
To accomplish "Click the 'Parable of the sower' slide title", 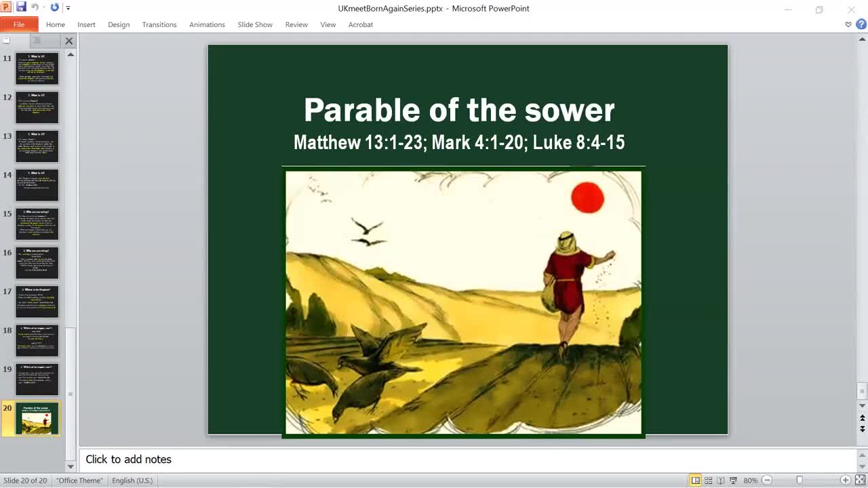I will 459,110.
